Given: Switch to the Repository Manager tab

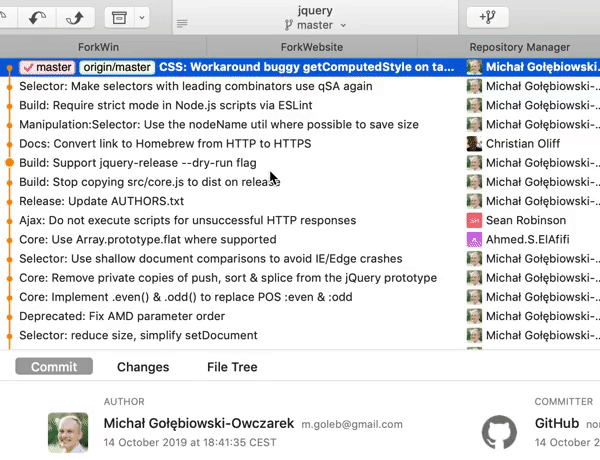Looking at the screenshot, I should [x=520, y=47].
